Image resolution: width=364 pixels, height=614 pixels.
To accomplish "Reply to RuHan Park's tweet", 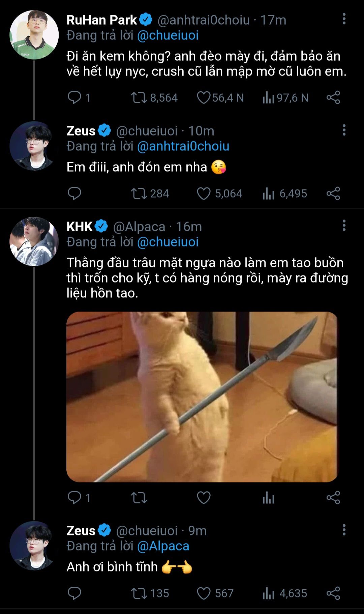I will coord(74,98).
